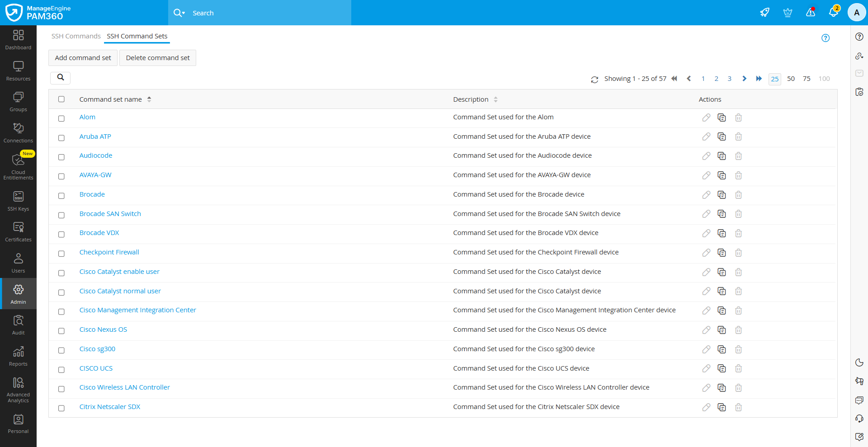Click the Add command set button
The height and width of the screenshot is (447, 868).
pos(83,57)
